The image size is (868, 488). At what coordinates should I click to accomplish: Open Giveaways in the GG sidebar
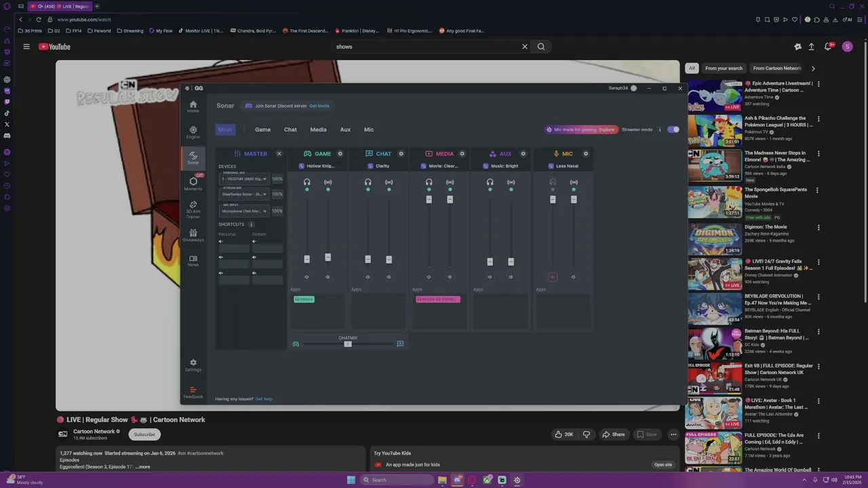point(193,235)
